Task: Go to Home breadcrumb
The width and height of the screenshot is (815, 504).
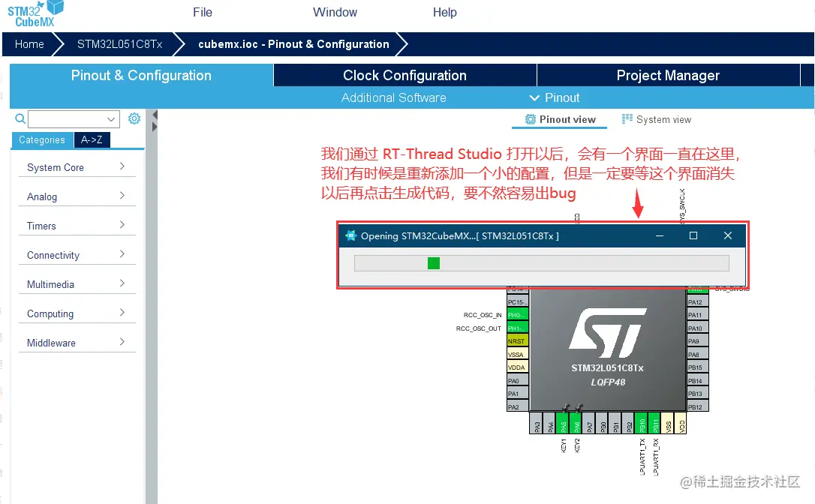Action: coord(29,44)
